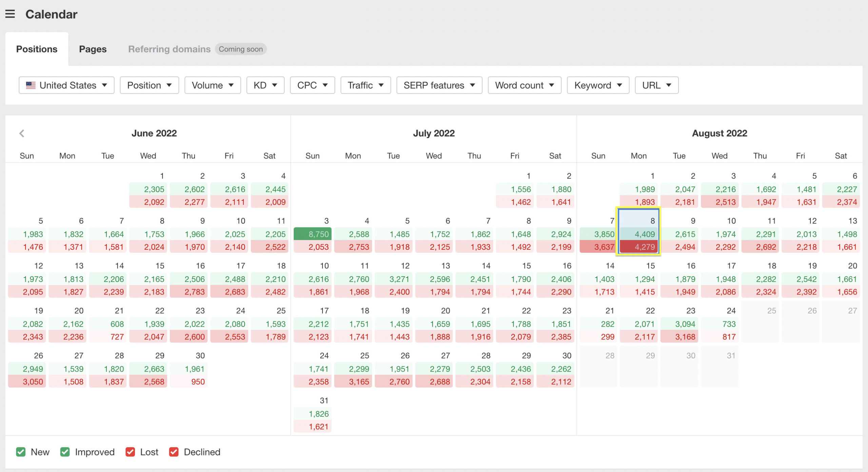Viewport: 868px width, 472px height.
Task: Switch to the Pages tab
Action: click(x=92, y=49)
